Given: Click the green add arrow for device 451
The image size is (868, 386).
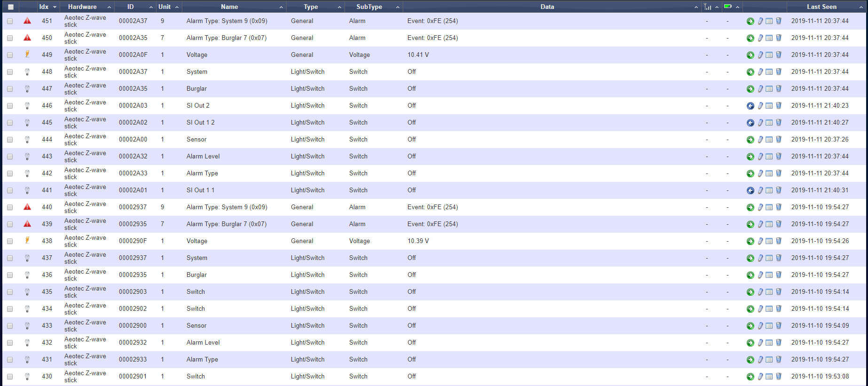Looking at the screenshot, I should tap(750, 21).
